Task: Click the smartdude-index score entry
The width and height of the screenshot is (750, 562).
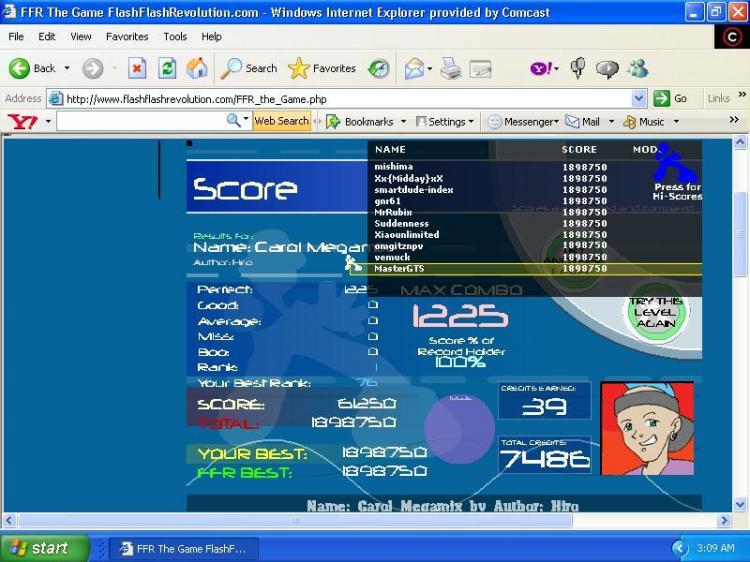Action: [413, 190]
